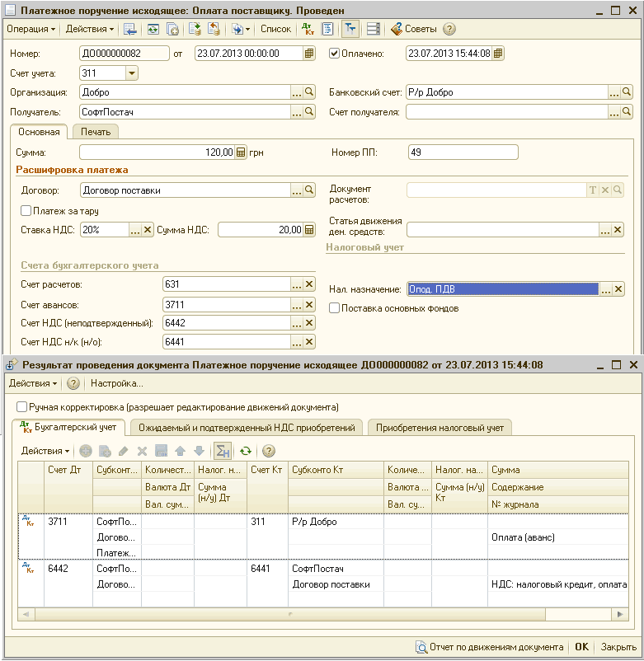Click the Дт/Кт posting results toolbar icon
The image size is (644, 661).
coord(308,29)
